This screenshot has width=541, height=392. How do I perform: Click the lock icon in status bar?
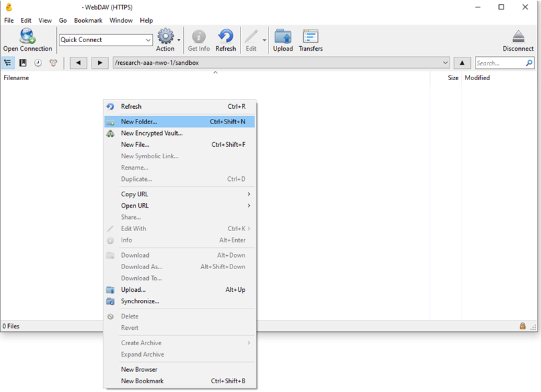coord(522,326)
